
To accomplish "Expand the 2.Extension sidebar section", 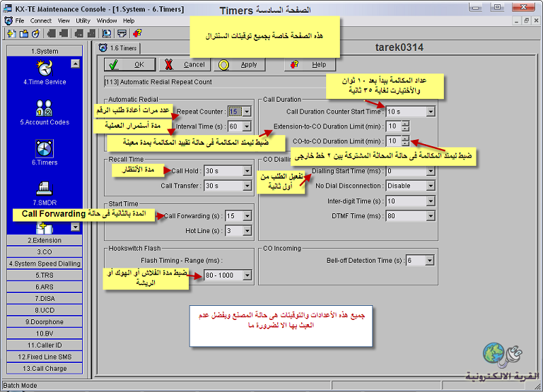I will point(45,240).
